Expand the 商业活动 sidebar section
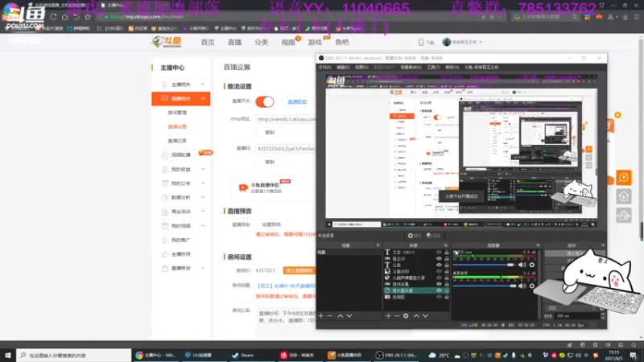Image resolution: width=644 pixels, height=362 pixels. tap(203, 212)
